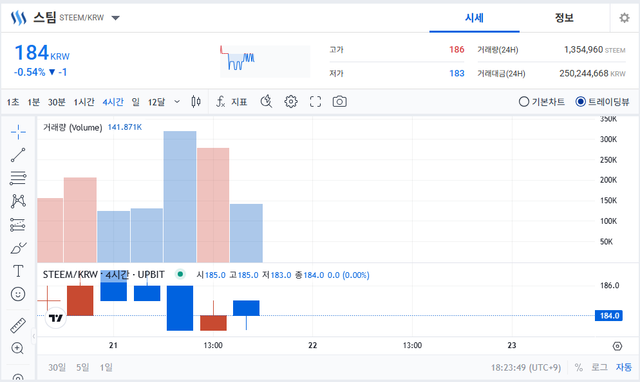This screenshot has height=382, width=640.
Task: Open the indicators (지표) menu
Action: pyautogui.click(x=232, y=102)
